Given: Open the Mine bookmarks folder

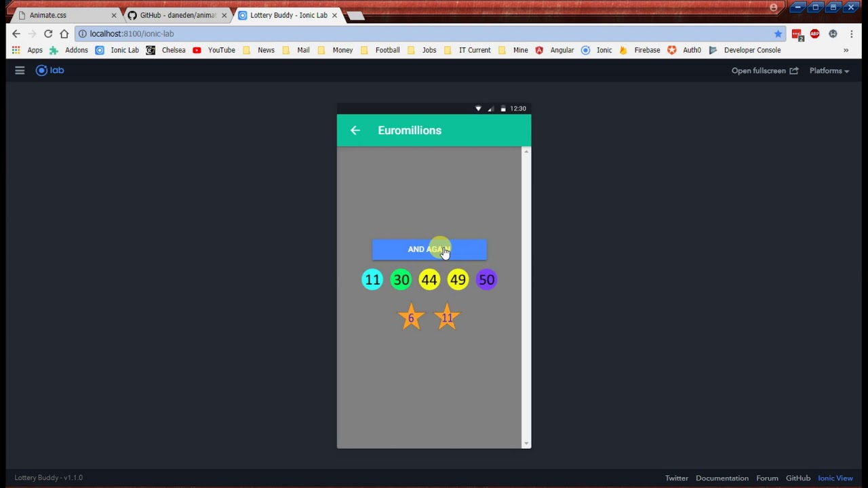Looking at the screenshot, I should [513, 50].
